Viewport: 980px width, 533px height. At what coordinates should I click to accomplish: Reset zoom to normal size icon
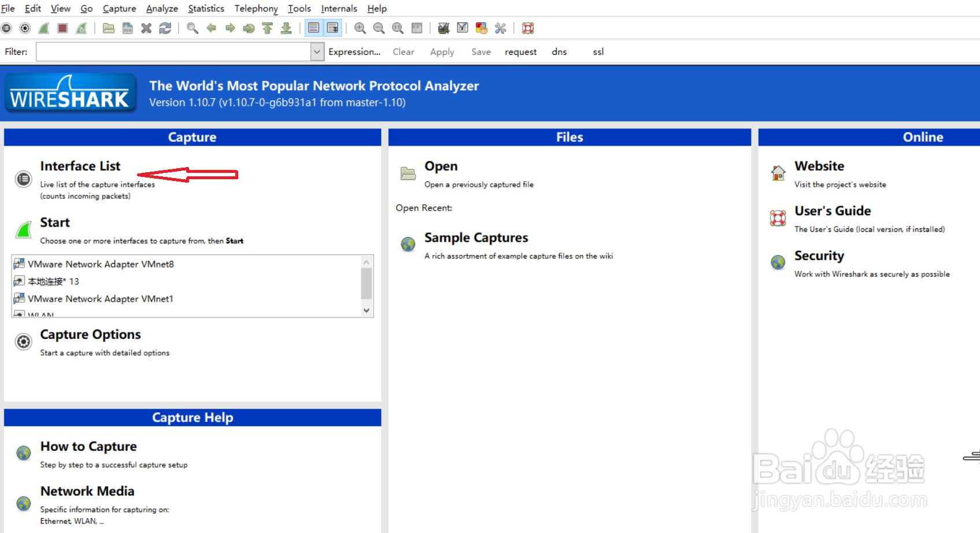tap(398, 28)
